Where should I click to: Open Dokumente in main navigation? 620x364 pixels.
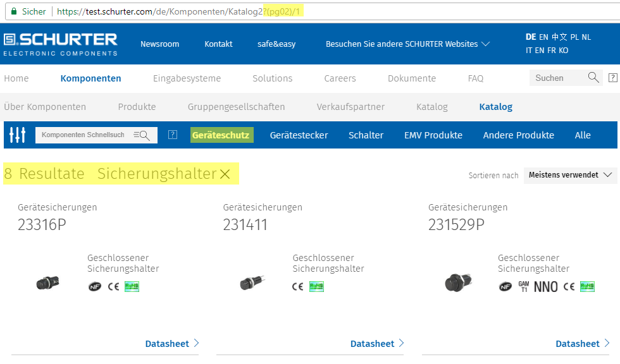click(412, 78)
